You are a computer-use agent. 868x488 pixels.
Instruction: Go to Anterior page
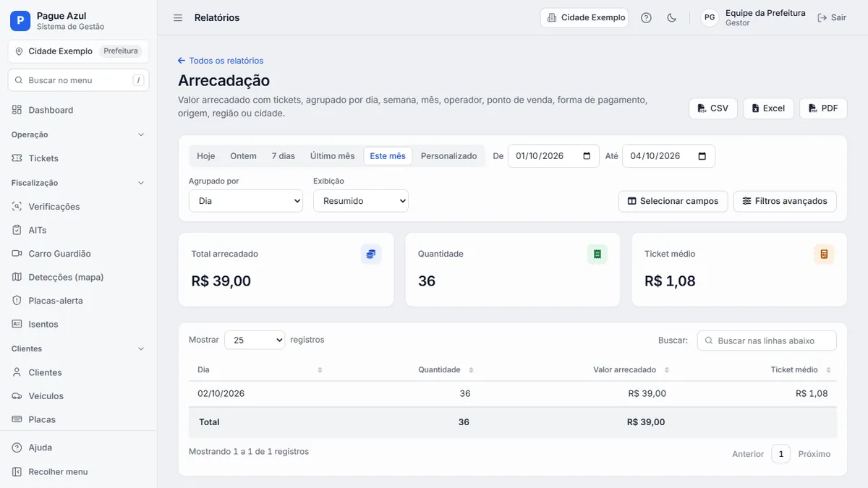pos(748,454)
